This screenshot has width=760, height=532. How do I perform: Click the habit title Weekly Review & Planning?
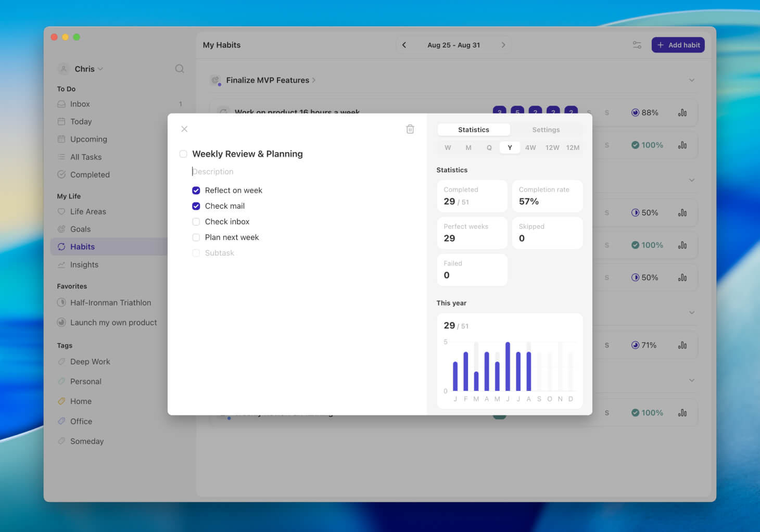248,154
